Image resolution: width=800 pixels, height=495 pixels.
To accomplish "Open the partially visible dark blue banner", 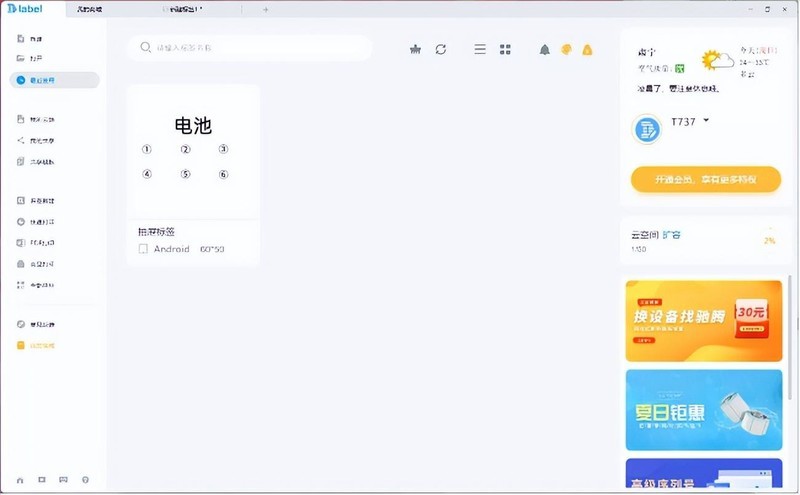I will point(704,473).
